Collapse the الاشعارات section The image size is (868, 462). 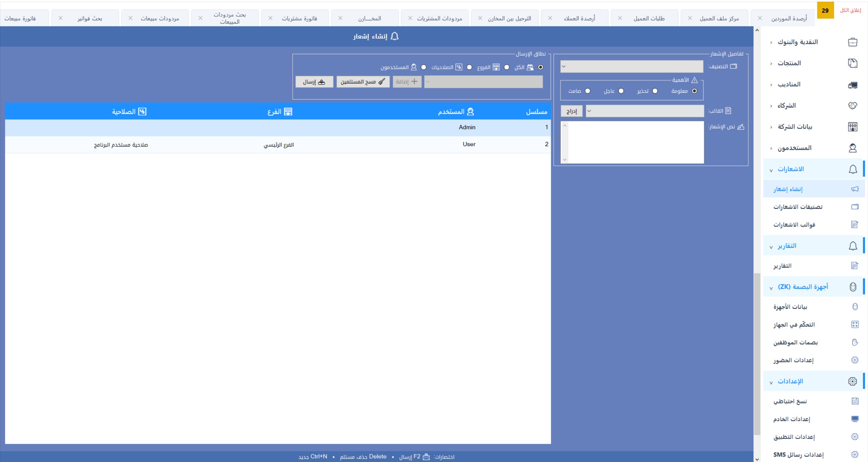pos(771,170)
